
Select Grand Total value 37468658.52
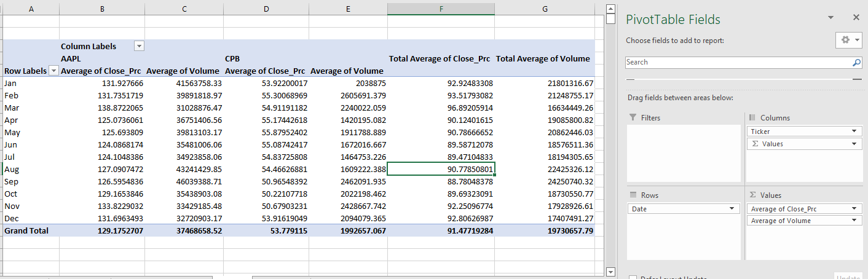184,230
